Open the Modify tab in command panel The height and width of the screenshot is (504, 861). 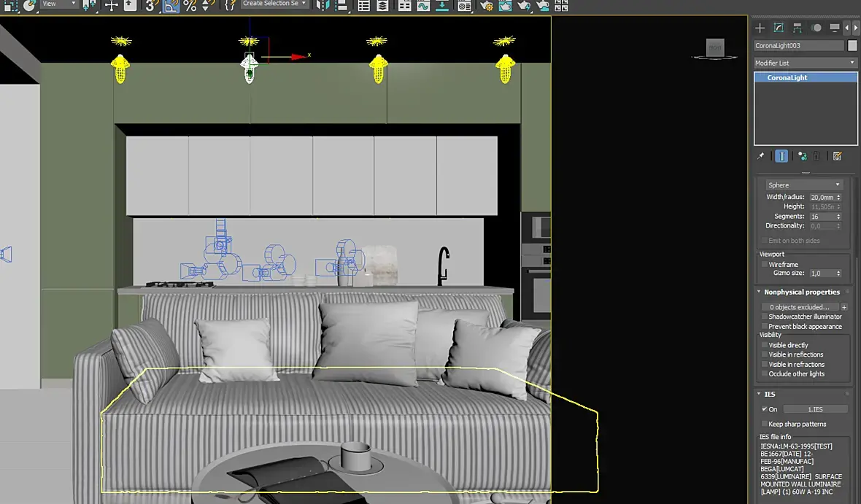coord(779,28)
